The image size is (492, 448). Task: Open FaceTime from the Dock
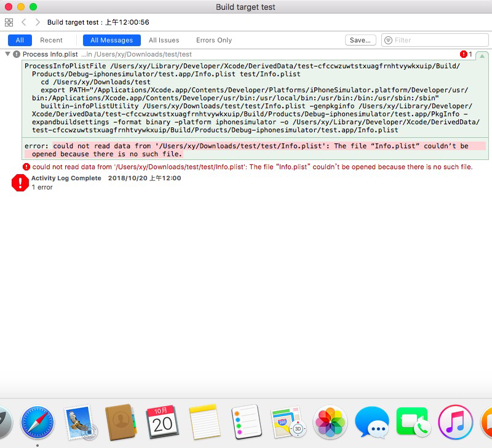click(x=413, y=422)
